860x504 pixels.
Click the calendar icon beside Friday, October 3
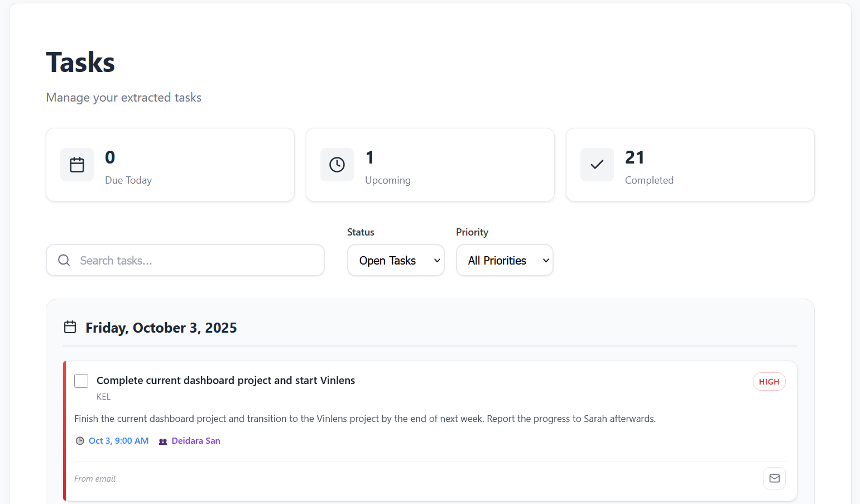tap(70, 327)
